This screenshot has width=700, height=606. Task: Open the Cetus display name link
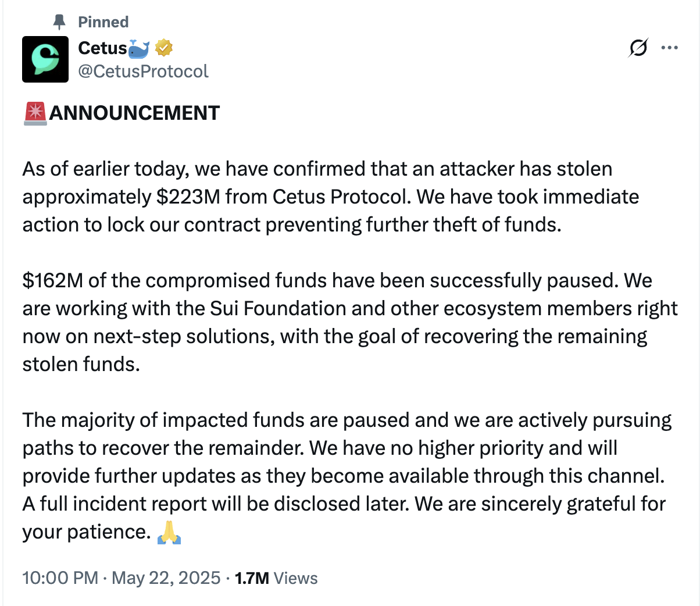coord(102,48)
